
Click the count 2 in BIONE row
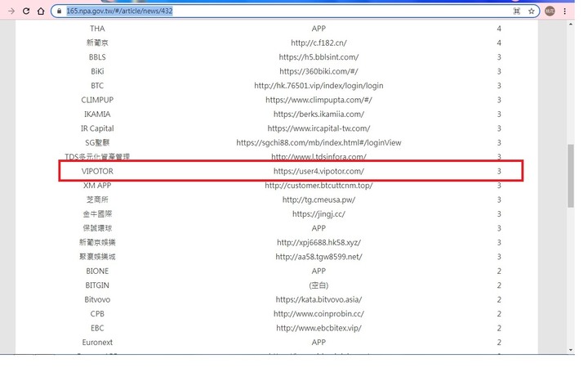click(x=499, y=272)
